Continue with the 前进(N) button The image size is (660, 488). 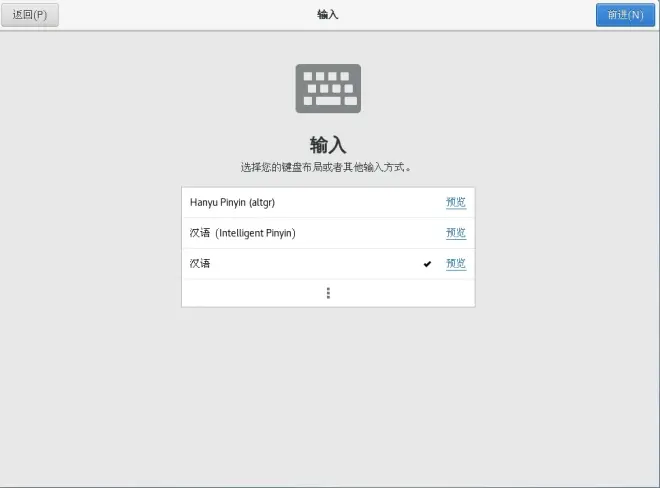tap(625, 15)
